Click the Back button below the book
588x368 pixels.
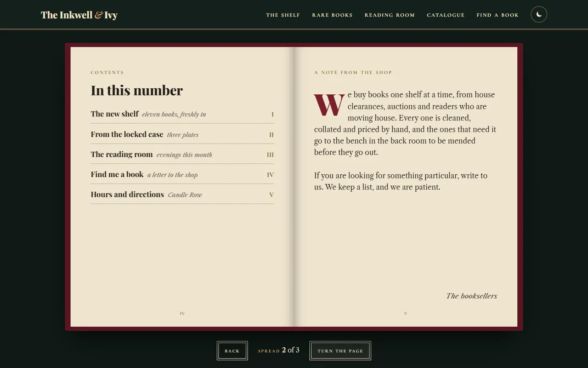point(232,351)
